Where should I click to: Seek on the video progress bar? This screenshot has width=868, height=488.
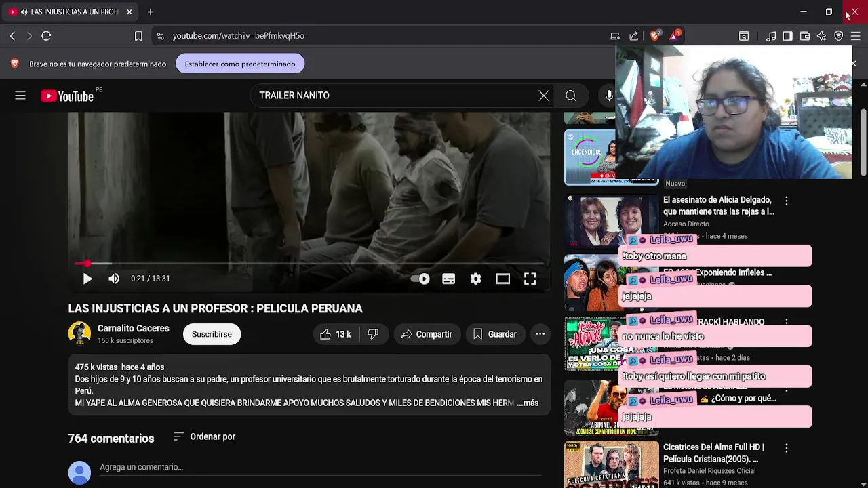tap(309, 263)
